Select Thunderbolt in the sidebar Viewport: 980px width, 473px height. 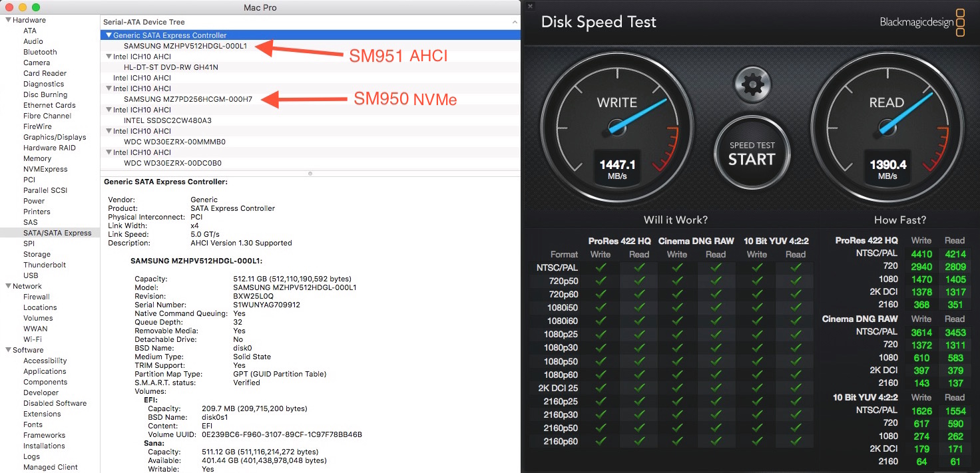(45, 265)
